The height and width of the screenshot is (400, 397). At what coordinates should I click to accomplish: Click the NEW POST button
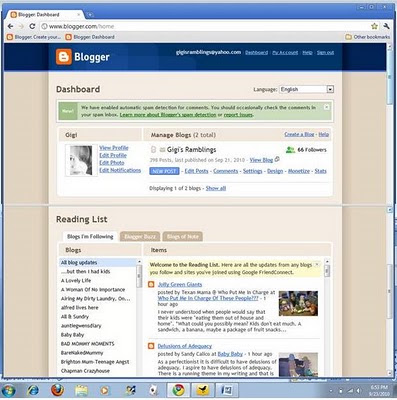164,171
